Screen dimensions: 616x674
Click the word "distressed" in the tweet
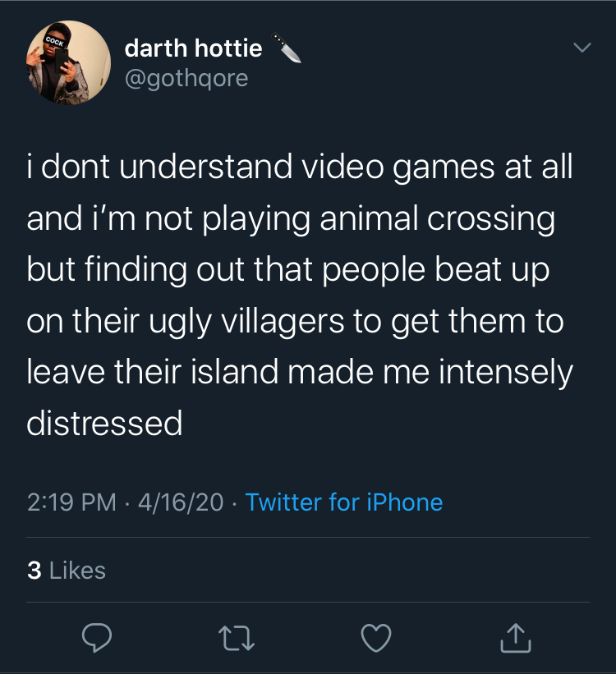pos(104,423)
